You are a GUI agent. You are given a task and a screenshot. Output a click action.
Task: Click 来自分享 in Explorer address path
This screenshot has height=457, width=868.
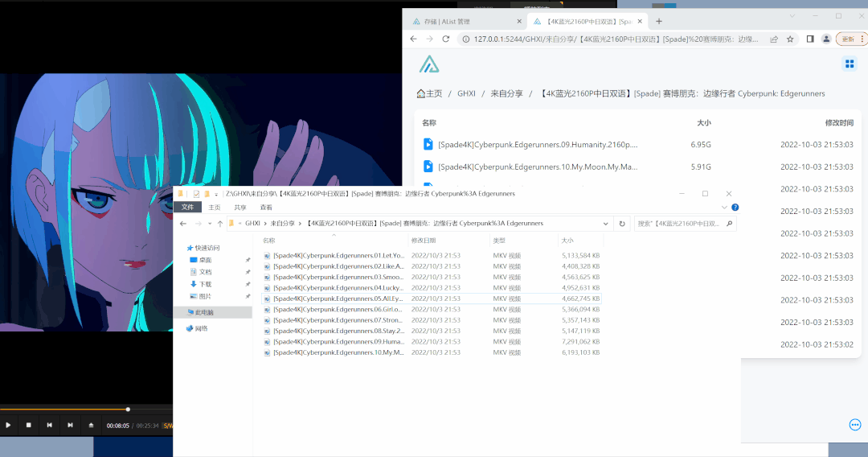pos(282,223)
